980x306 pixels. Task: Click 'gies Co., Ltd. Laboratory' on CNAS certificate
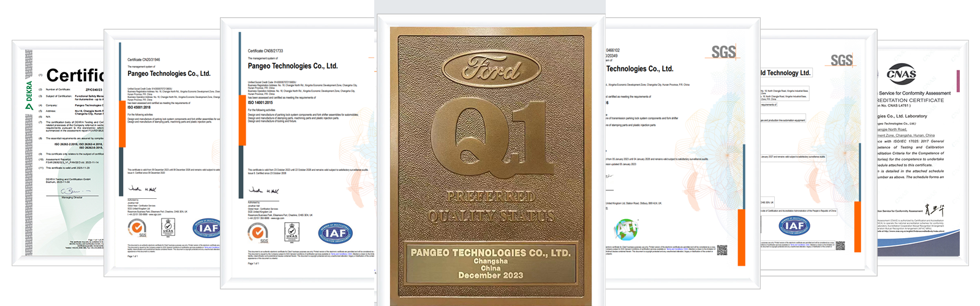click(903, 116)
